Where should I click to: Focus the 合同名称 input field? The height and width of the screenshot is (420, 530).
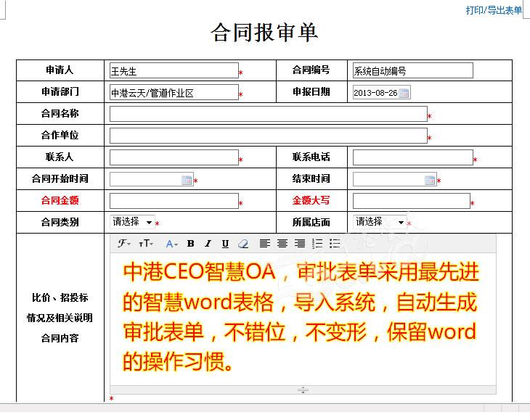pyautogui.click(x=269, y=114)
